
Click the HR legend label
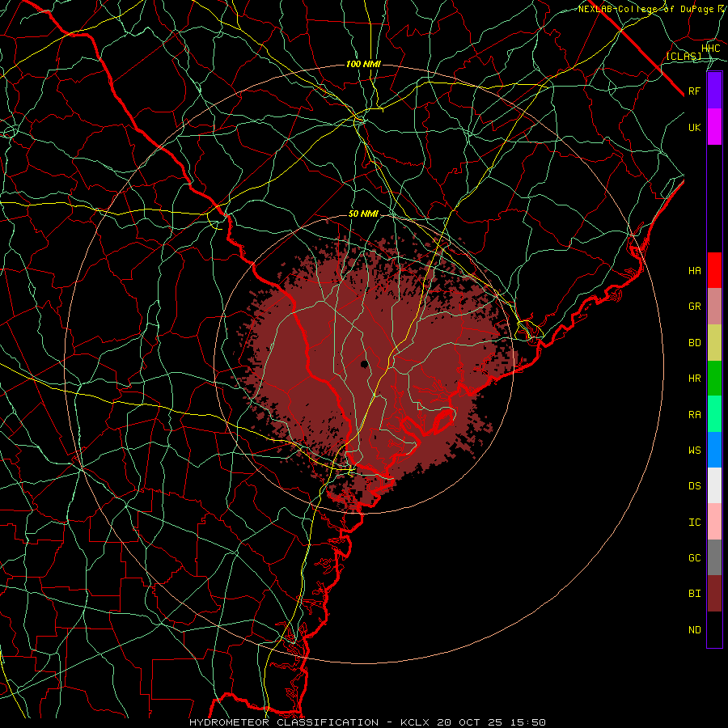(x=695, y=379)
